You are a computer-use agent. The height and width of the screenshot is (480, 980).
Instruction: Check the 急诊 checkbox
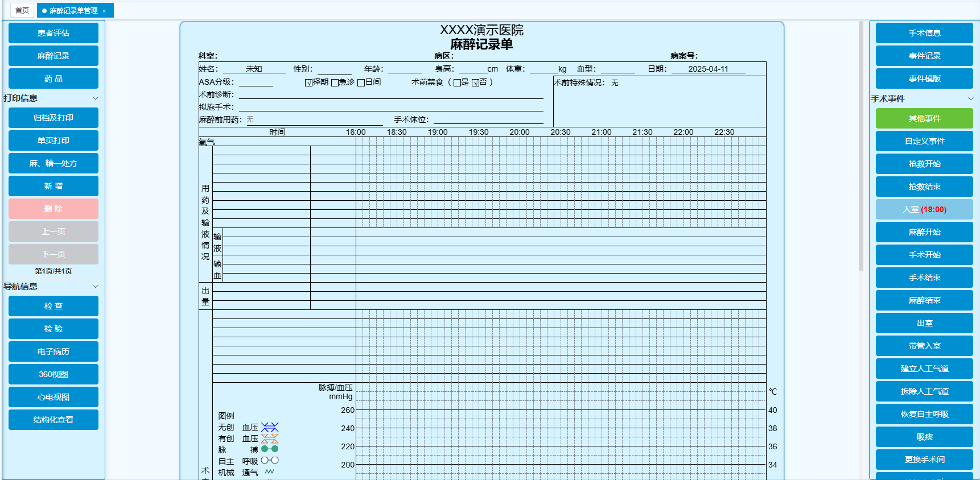[x=335, y=83]
